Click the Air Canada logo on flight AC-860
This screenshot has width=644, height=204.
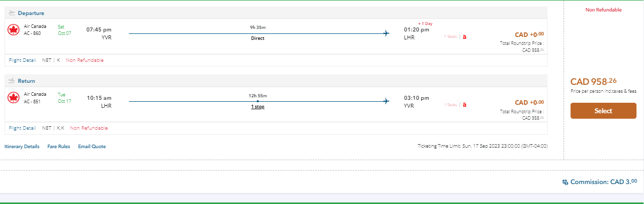13,30
